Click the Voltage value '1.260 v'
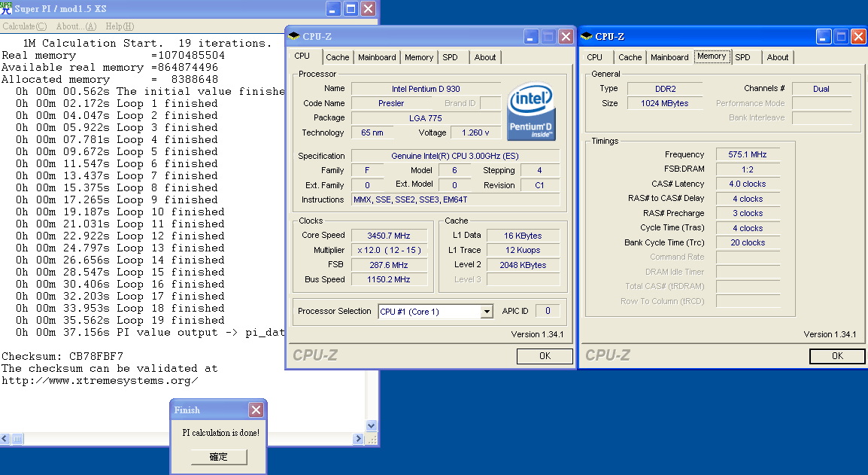Image resolution: width=868 pixels, height=475 pixels. [475, 133]
